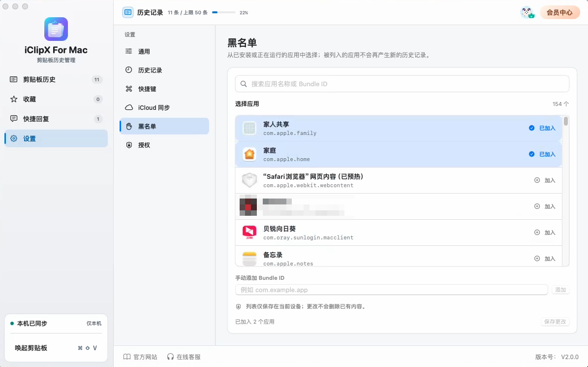Click the Notes app icon

pos(249,259)
